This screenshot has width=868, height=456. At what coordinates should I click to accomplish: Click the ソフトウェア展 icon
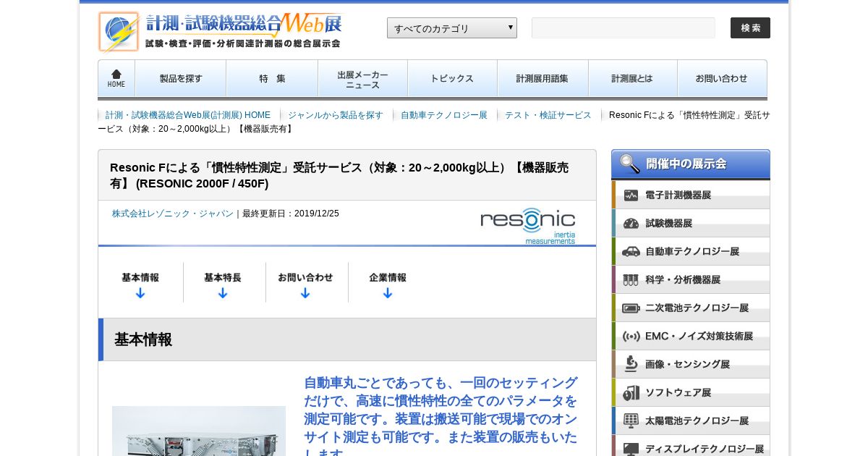(x=631, y=392)
